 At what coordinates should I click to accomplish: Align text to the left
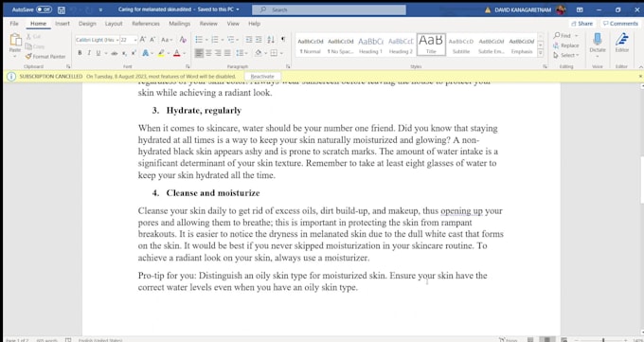point(199,53)
